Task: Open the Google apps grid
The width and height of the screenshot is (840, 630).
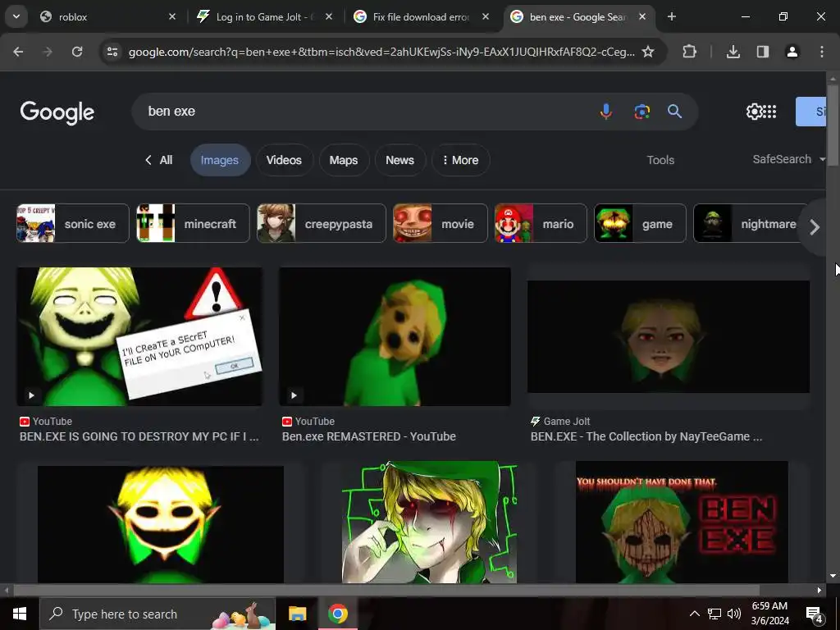Action: (x=769, y=112)
